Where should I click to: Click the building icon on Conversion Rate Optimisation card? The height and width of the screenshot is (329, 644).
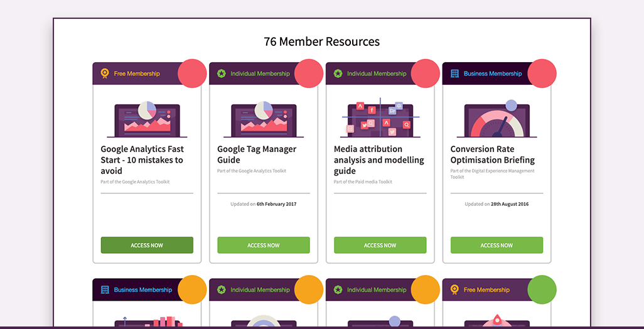pyautogui.click(x=454, y=73)
